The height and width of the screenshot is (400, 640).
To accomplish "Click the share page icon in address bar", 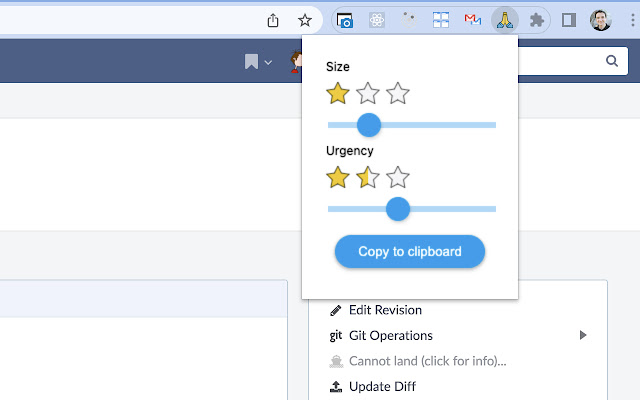I will click(x=273, y=20).
